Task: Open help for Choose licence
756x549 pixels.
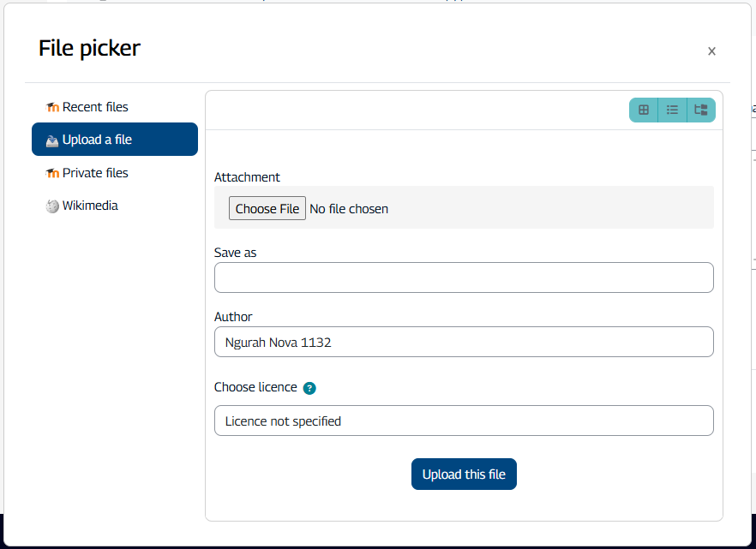Action: point(309,388)
